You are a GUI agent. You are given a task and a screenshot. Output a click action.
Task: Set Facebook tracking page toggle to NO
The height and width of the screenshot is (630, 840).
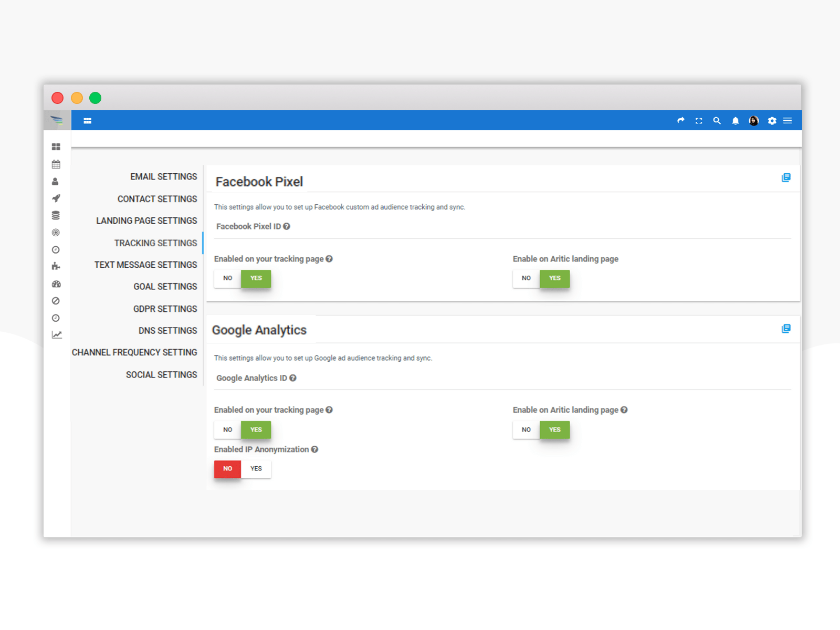[x=227, y=278]
